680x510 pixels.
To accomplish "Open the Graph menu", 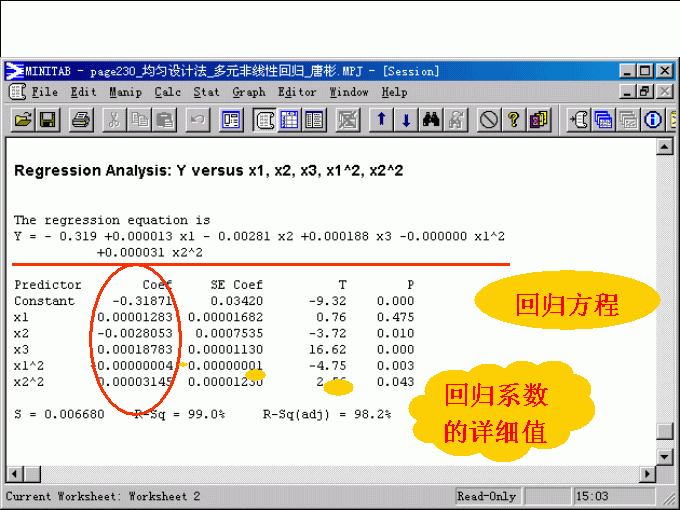I will (x=249, y=92).
